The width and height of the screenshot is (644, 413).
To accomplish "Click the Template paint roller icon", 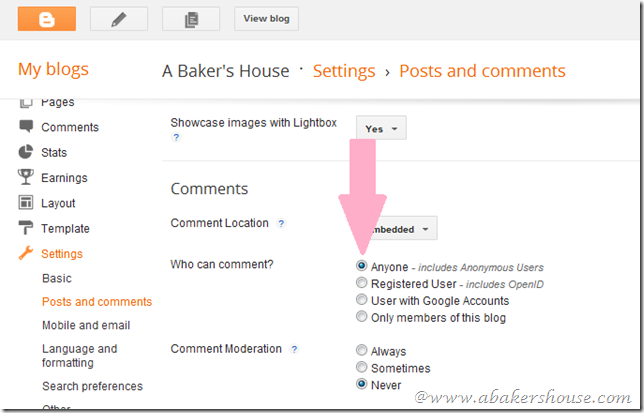I will click(x=25, y=229).
